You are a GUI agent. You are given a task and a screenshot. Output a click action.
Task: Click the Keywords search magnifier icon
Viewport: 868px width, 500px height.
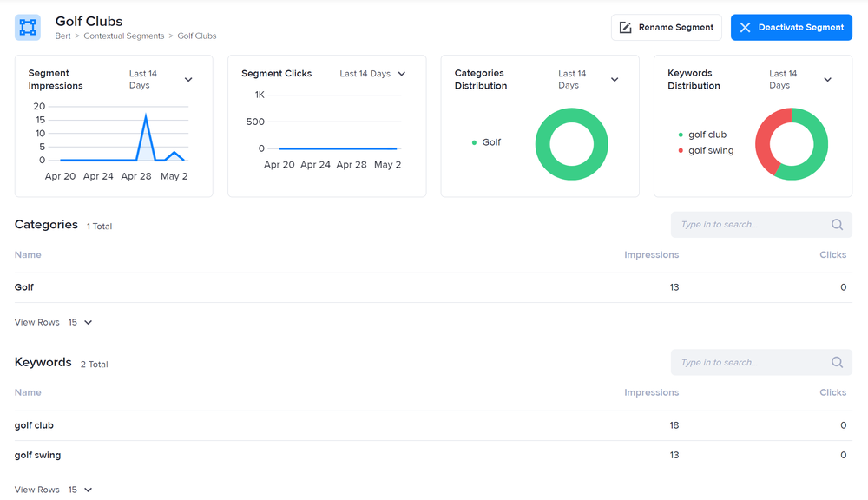click(837, 363)
